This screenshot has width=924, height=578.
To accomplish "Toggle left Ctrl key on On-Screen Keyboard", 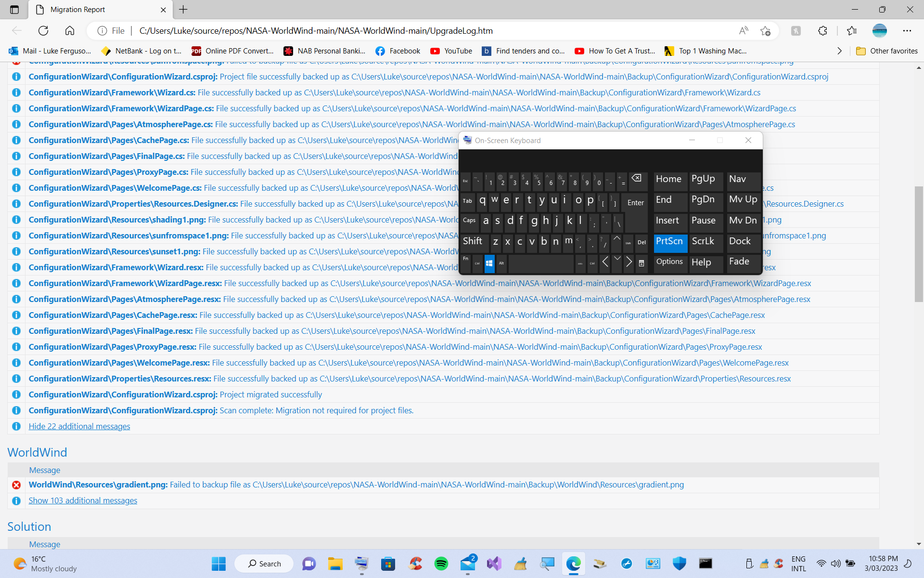I will point(477,263).
